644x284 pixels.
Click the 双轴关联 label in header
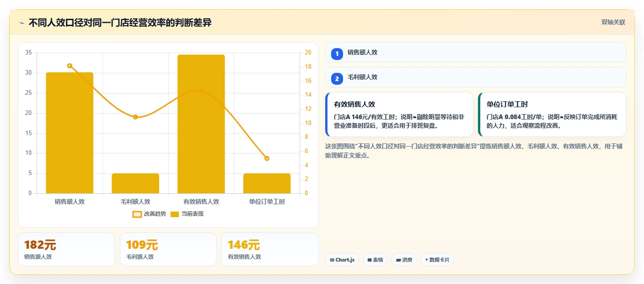(x=613, y=22)
